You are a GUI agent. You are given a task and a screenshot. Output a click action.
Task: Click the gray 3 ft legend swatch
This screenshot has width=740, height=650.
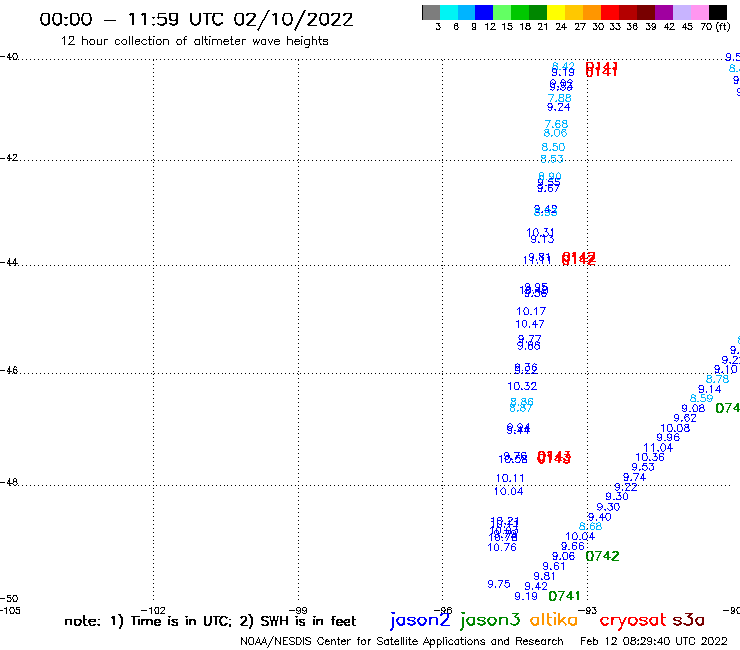(431, 12)
